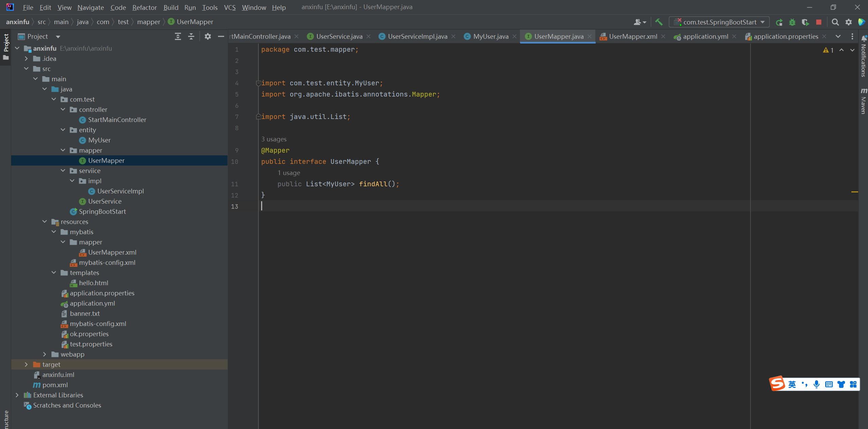Open Search Everywhere magnifier icon
This screenshot has width=868, height=429.
[835, 22]
